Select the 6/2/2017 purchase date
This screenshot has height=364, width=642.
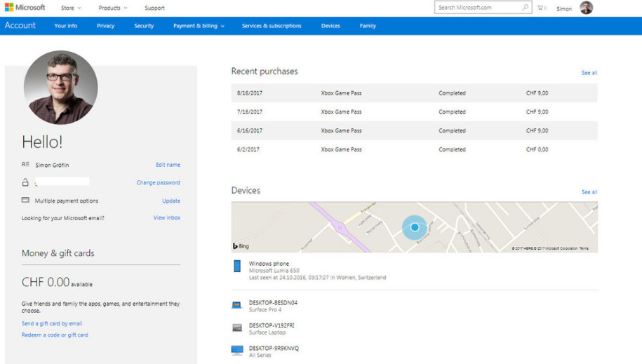click(248, 149)
